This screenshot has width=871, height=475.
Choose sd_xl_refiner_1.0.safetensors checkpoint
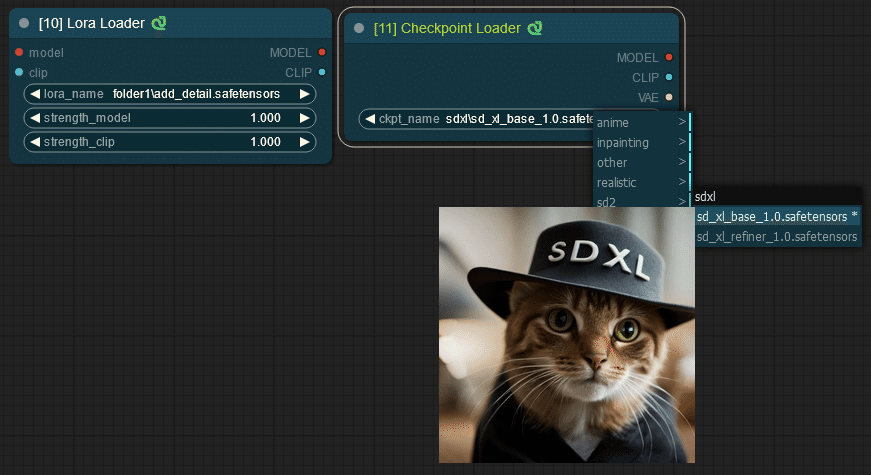click(x=777, y=237)
